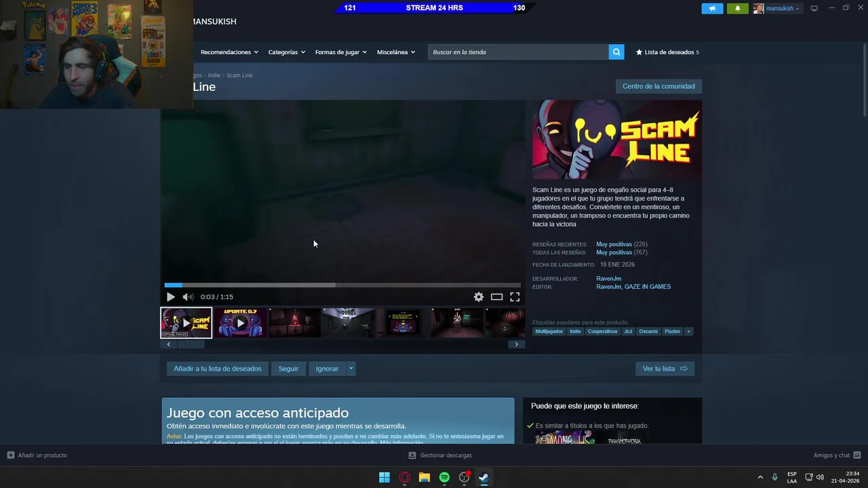Click the MANSUKISH profile tab
The width and height of the screenshot is (868, 488).
tap(214, 22)
